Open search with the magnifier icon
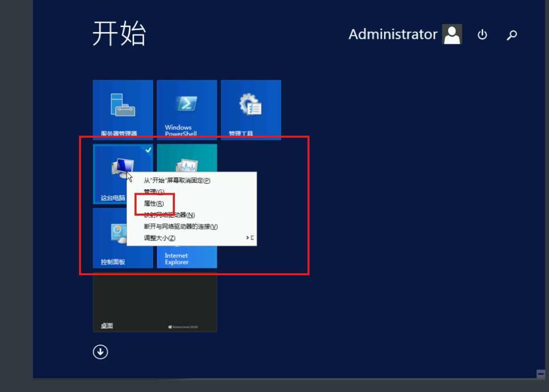549x392 pixels. 512,35
